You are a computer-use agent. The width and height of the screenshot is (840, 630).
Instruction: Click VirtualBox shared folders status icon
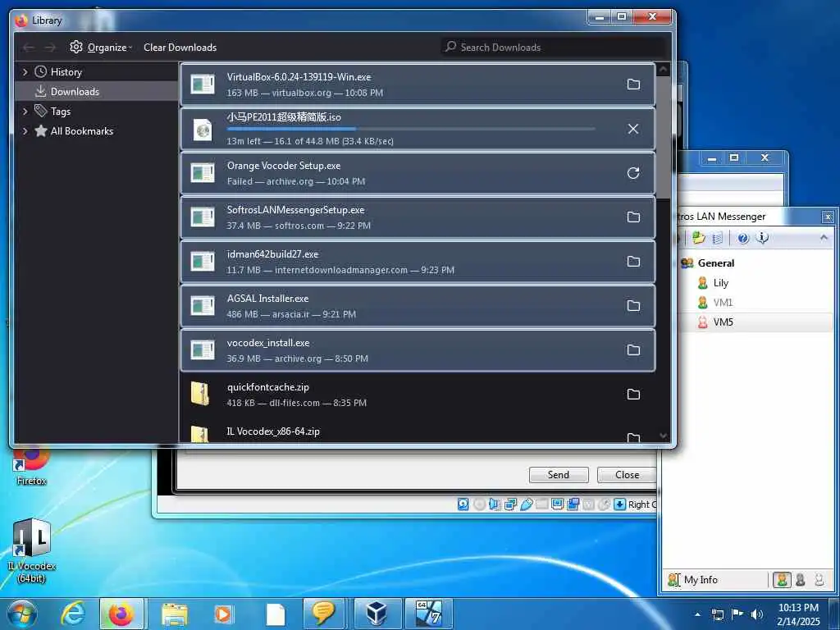[541, 504]
